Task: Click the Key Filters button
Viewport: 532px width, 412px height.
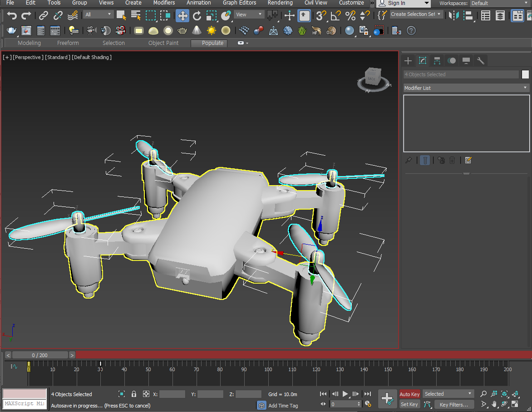Action: coord(454,404)
